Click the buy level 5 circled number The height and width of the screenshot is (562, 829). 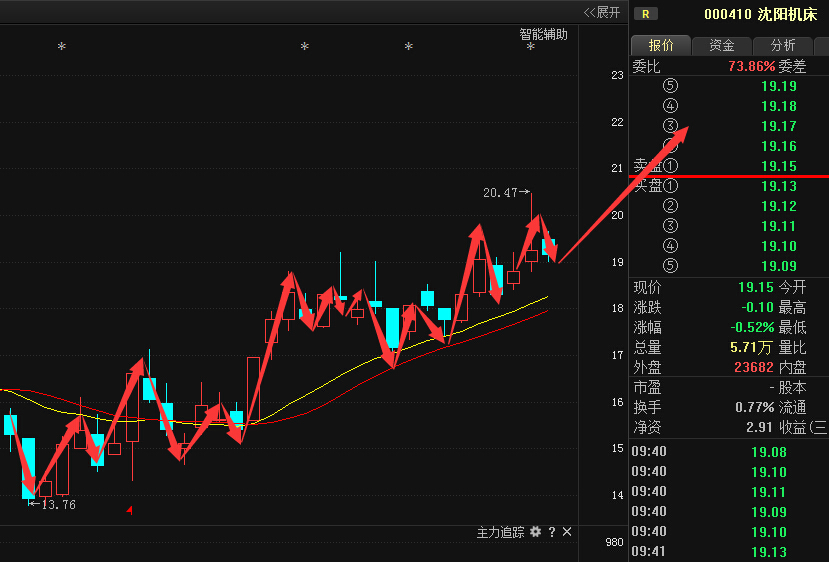pos(670,265)
